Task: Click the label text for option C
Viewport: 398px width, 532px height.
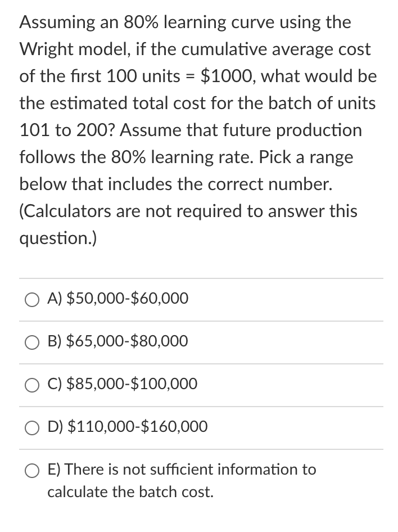Action: tap(122, 384)
